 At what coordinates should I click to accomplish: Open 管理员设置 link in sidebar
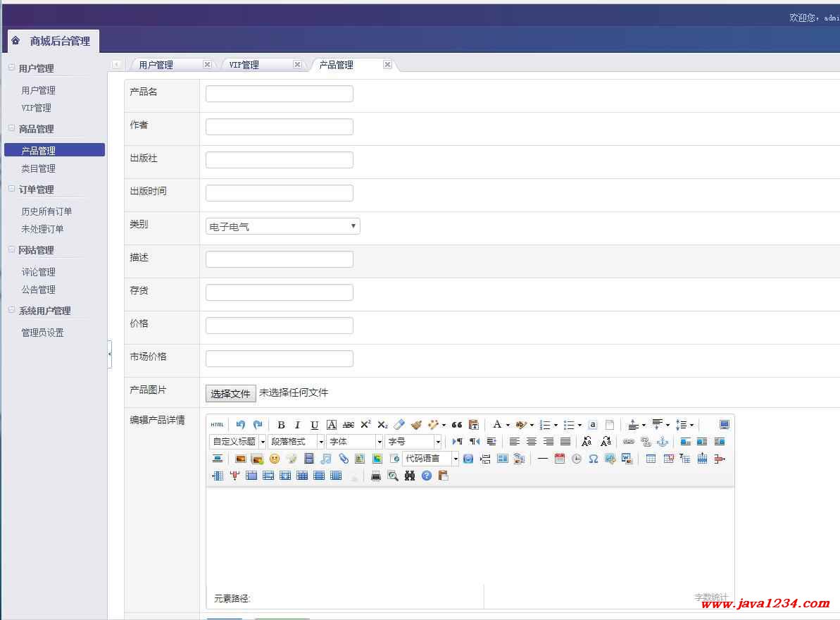(42, 333)
